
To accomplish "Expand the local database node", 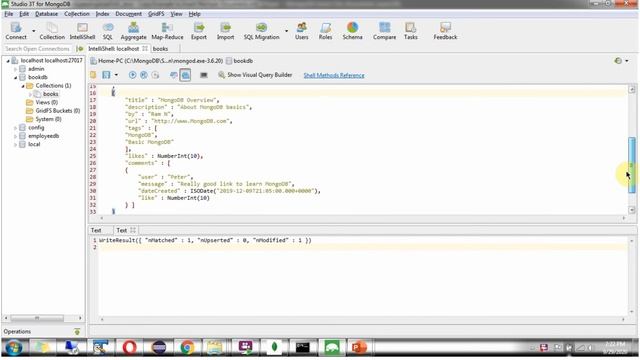I will click(16, 144).
